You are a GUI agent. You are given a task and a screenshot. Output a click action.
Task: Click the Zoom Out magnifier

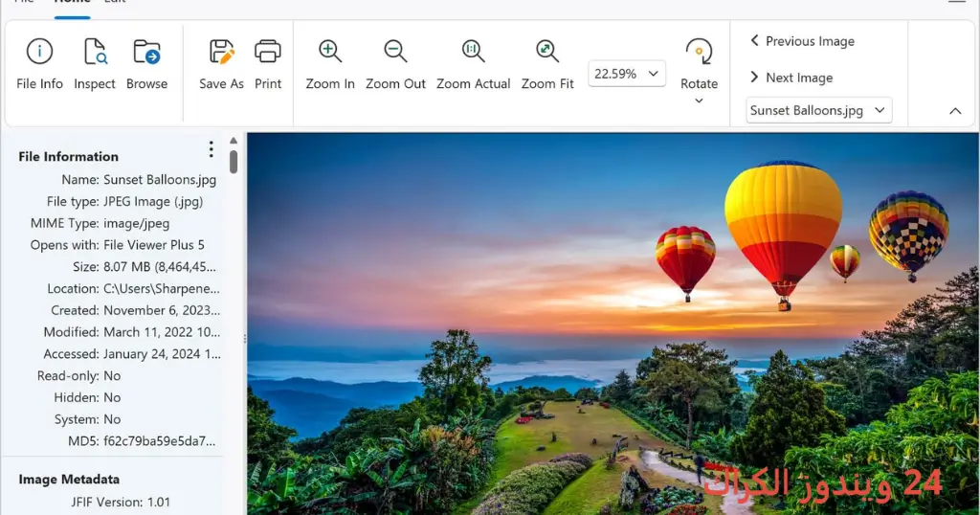(x=395, y=52)
